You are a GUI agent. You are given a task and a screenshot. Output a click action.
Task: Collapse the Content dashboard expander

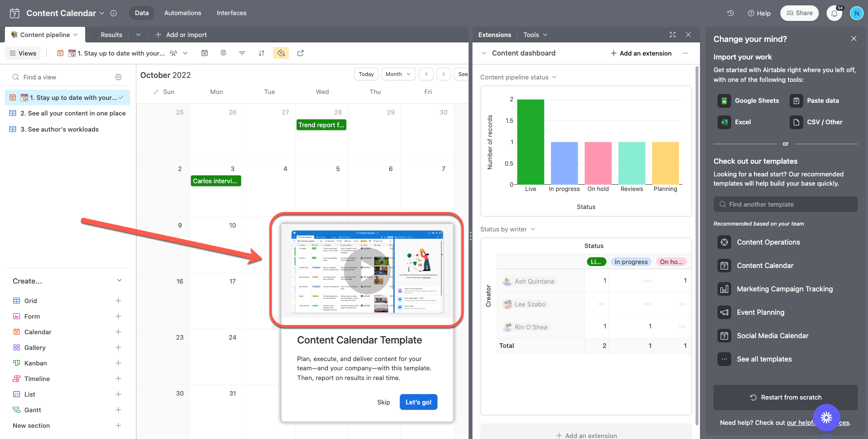(x=484, y=53)
